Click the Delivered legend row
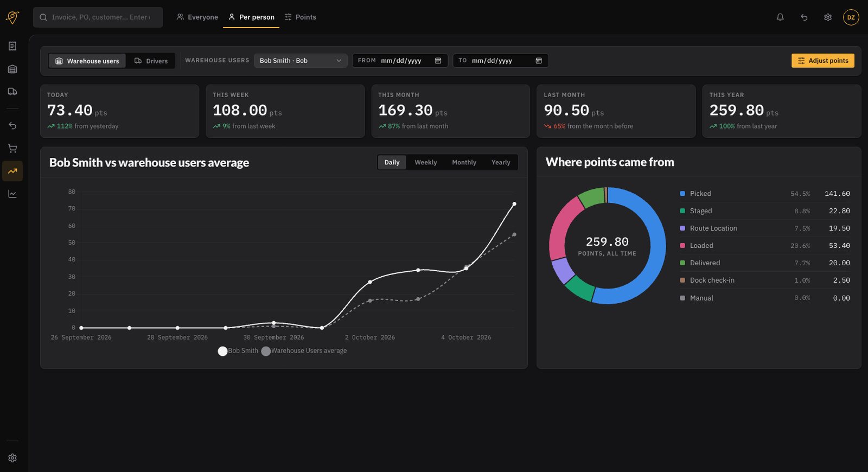This screenshot has width=868, height=472. [765, 263]
